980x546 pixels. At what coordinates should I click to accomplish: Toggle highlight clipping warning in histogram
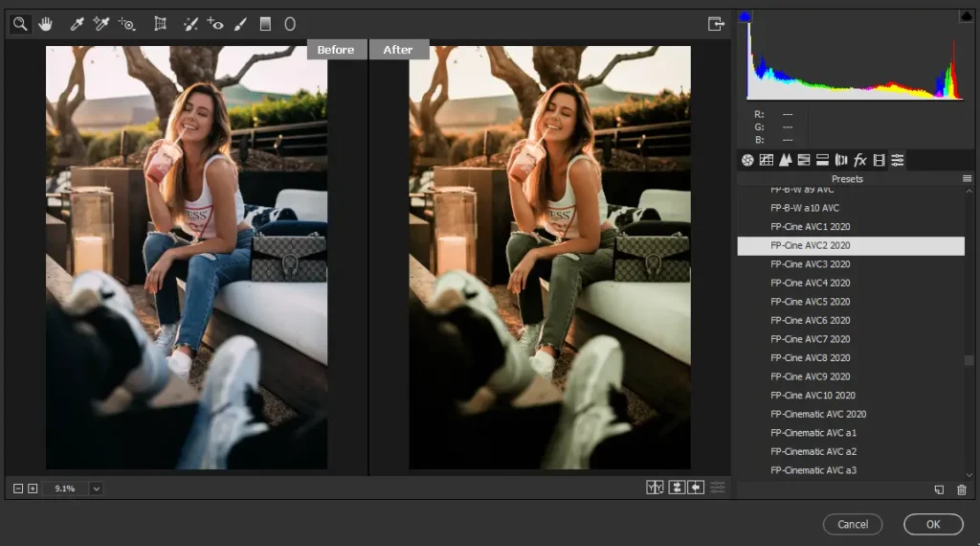click(x=966, y=17)
